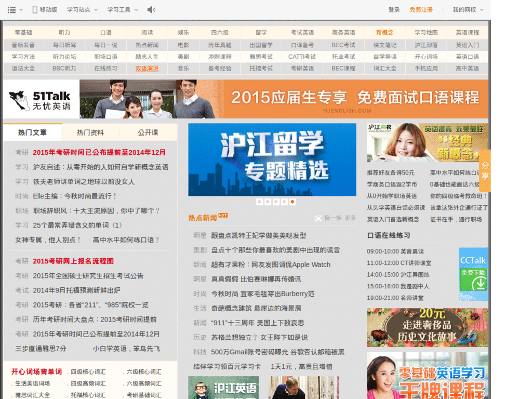Mute with the speaker icon in top bar
The image size is (532, 399).
tap(151, 10)
